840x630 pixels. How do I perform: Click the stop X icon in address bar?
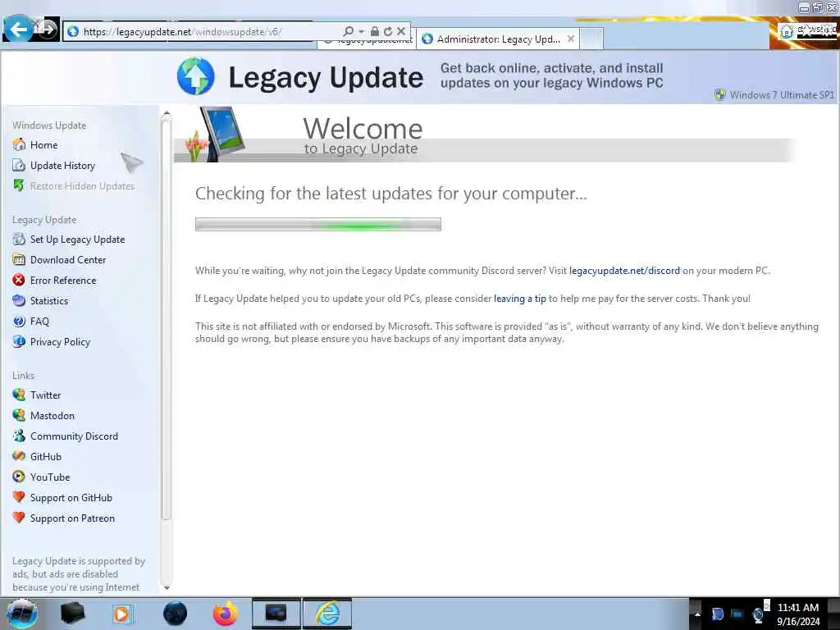(401, 32)
